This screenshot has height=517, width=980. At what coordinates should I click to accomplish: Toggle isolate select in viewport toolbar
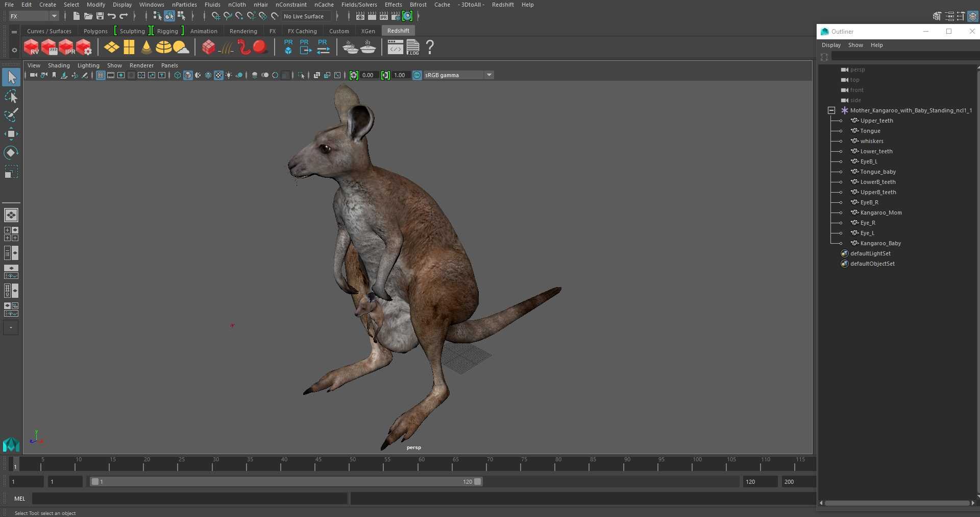(301, 75)
